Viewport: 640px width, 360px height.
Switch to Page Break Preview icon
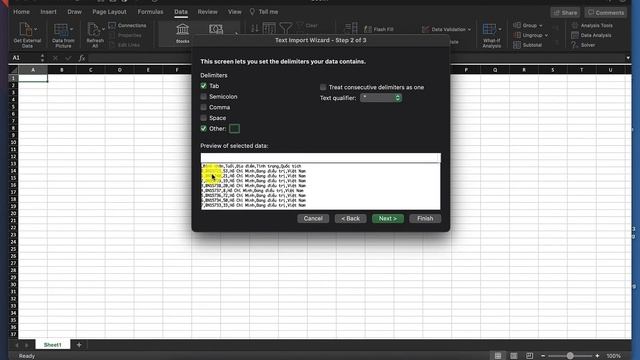[529, 356]
